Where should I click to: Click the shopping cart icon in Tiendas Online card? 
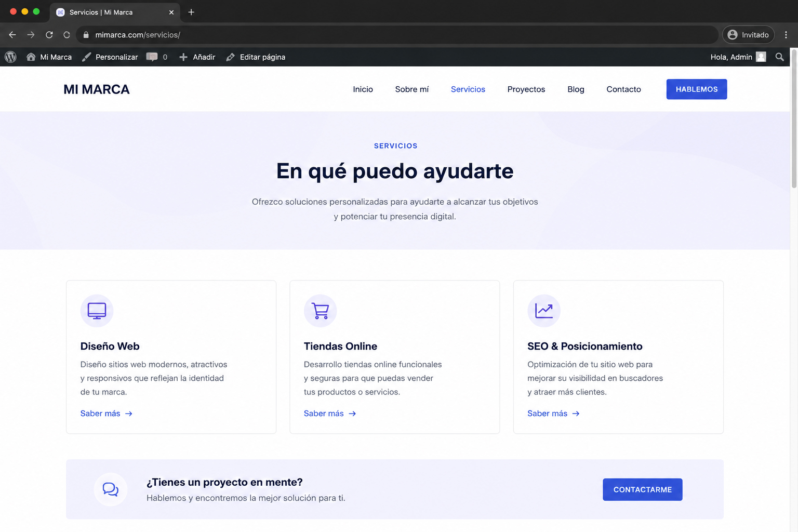coord(321,311)
